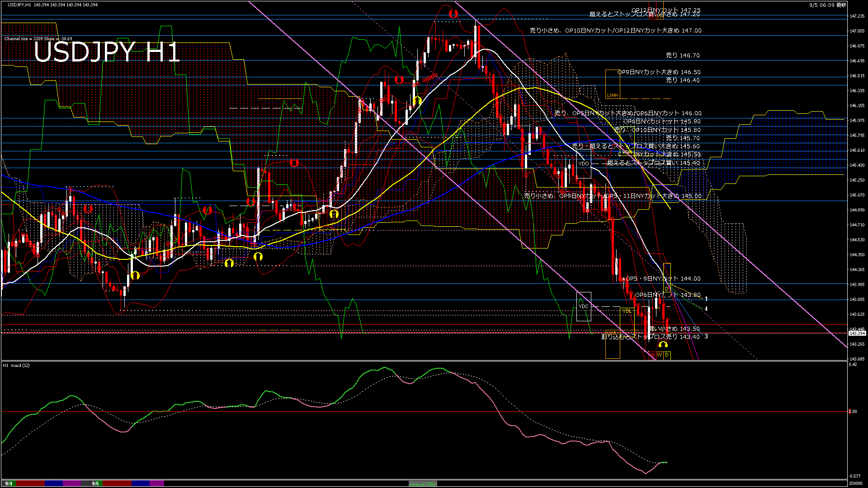Image resolution: width=868 pixels, height=488 pixels.
Task: Click the 売り 145.70 label
Action: (683, 138)
